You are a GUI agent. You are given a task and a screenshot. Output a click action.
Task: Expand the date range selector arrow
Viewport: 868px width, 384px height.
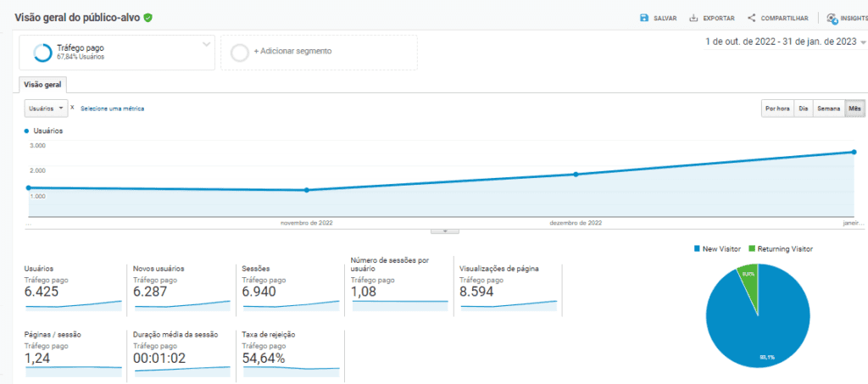pyautogui.click(x=863, y=42)
